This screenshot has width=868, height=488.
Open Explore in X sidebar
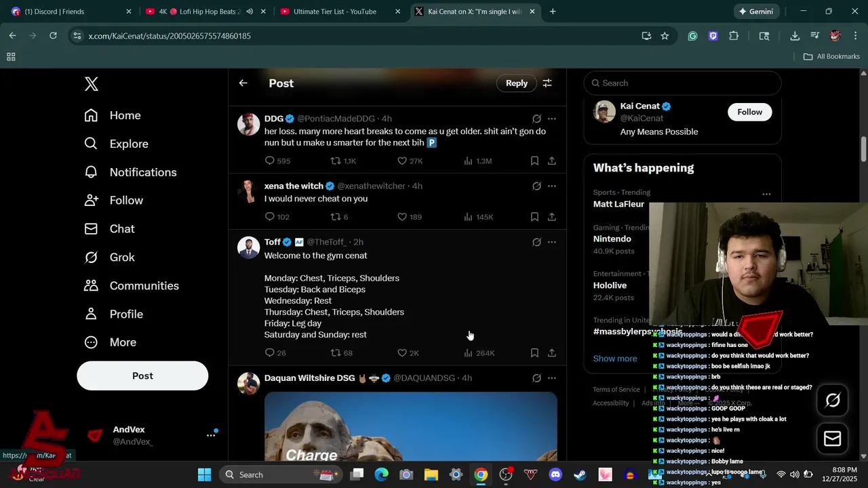coord(116,144)
